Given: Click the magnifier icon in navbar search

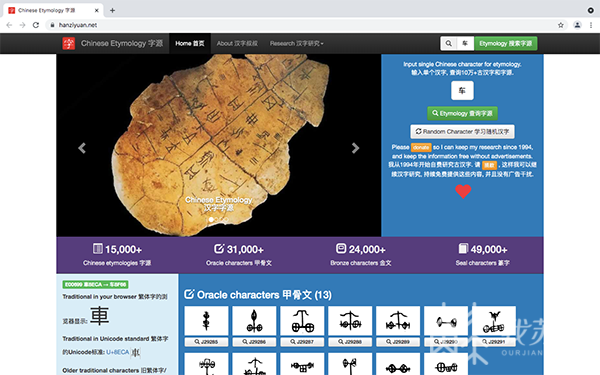Looking at the screenshot, I should pos(448,44).
